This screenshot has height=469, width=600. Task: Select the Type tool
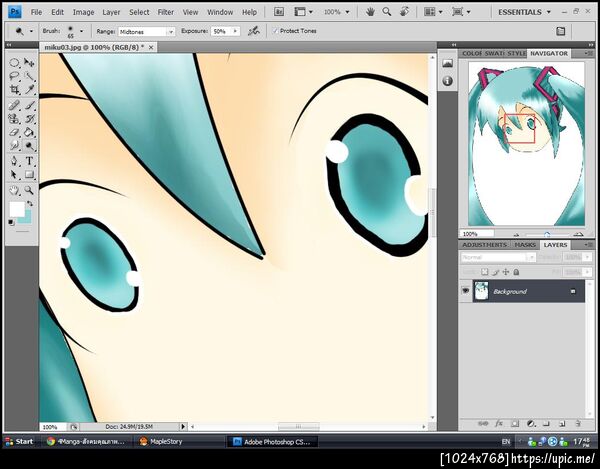coord(29,161)
